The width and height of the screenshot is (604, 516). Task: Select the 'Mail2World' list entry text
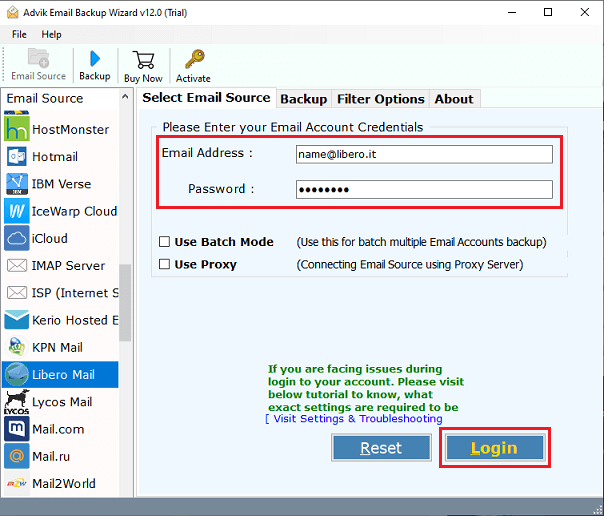64,484
